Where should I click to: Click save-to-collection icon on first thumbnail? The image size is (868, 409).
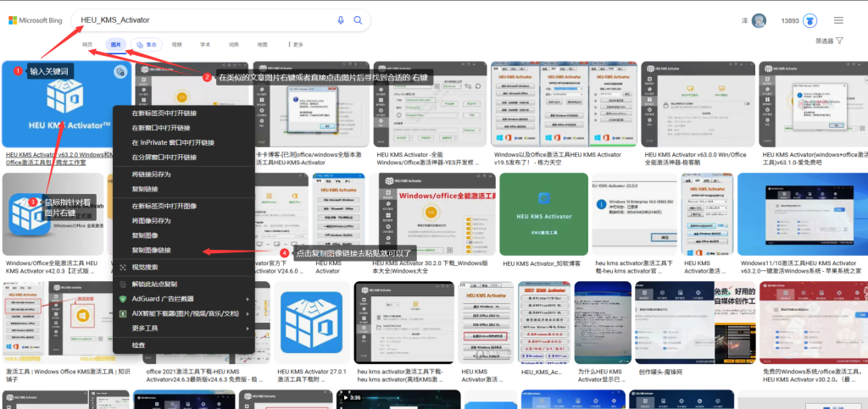(121, 72)
